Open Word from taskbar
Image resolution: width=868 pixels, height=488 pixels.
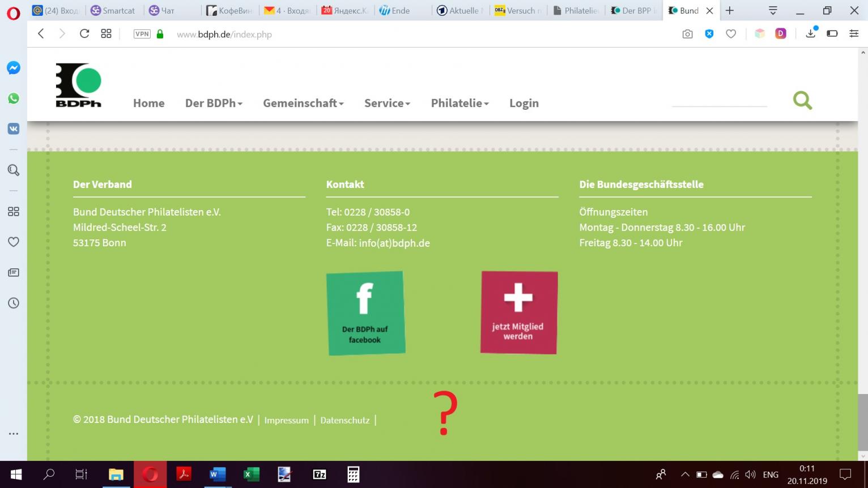coord(218,474)
